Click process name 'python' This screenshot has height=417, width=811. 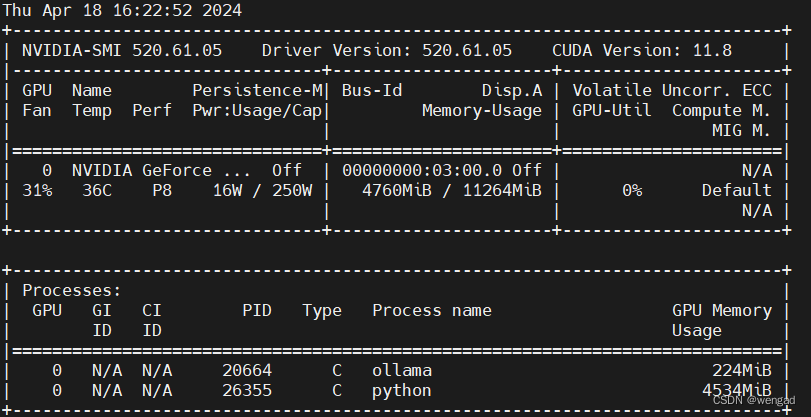point(402,392)
